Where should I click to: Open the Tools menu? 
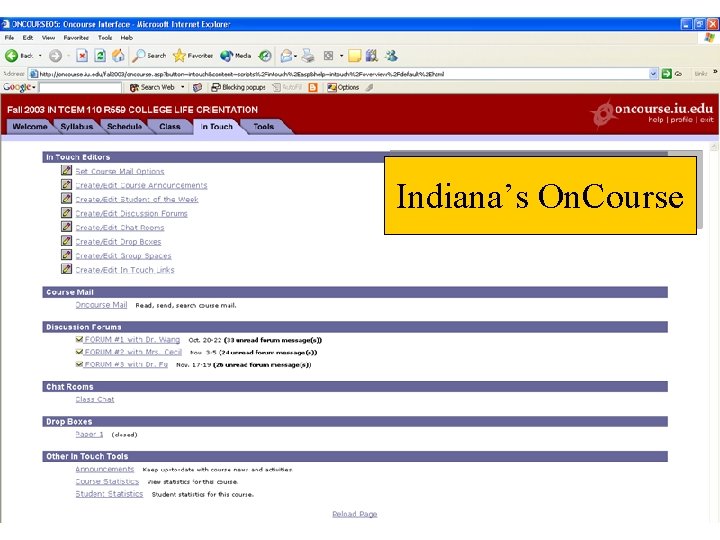[105, 38]
